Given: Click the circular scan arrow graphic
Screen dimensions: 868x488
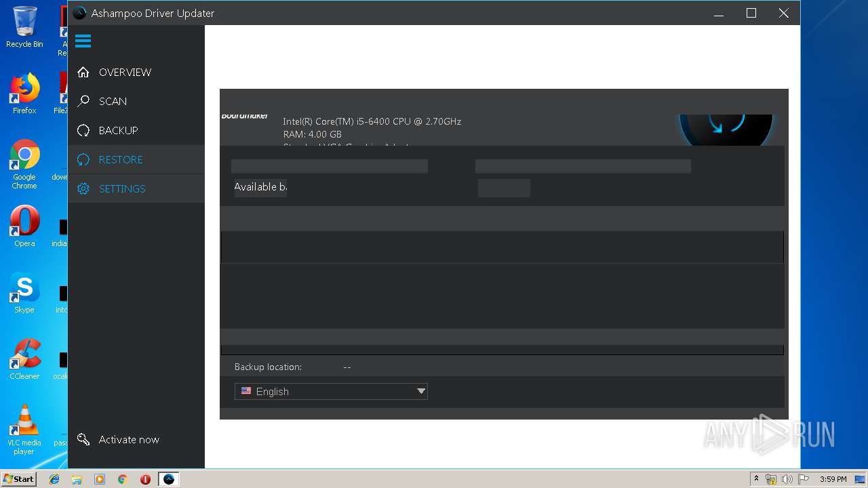Looking at the screenshot, I should (726, 129).
